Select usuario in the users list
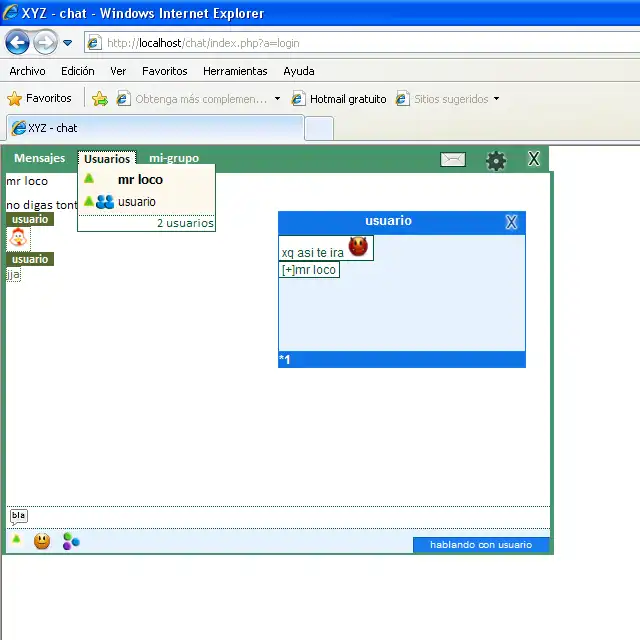This screenshot has height=640, width=640. 137,202
